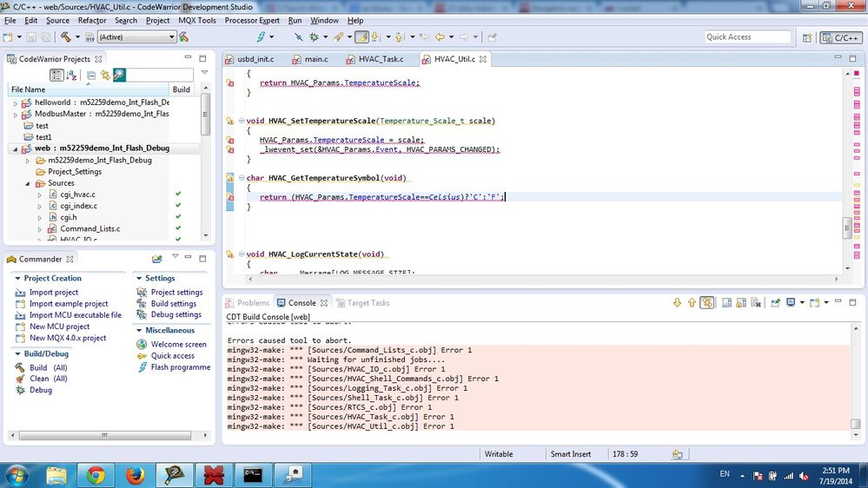Open the Projects panel view menu triangle

[x=204, y=72]
